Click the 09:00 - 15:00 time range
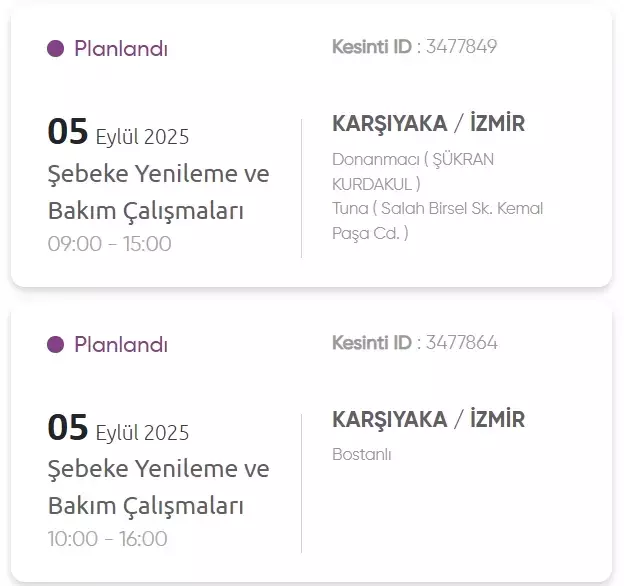 coord(110,244)
